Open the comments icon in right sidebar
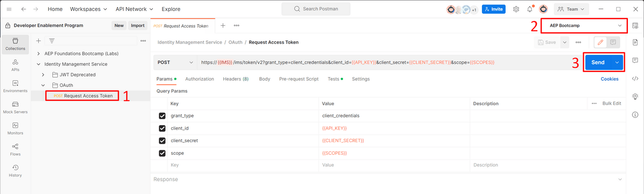 (635, 60)
